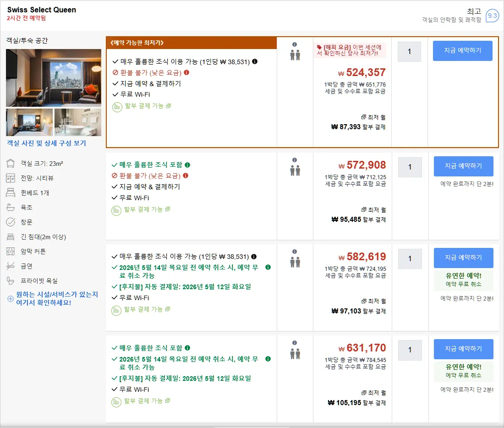Viewport: 504px width, 428px height.
Task: Click the 9.3 review score badge
Action: coord(492,16)
